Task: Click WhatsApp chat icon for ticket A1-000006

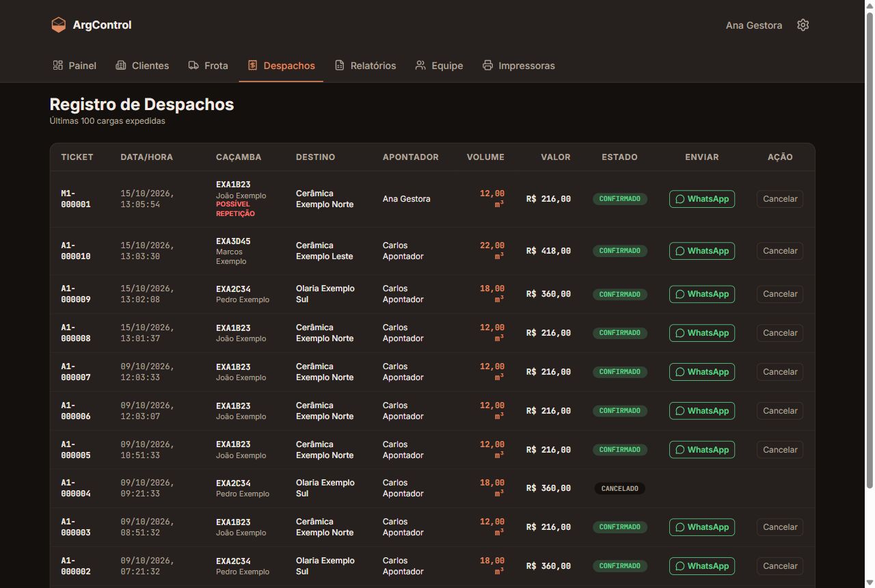Action: tap(680, 411)
